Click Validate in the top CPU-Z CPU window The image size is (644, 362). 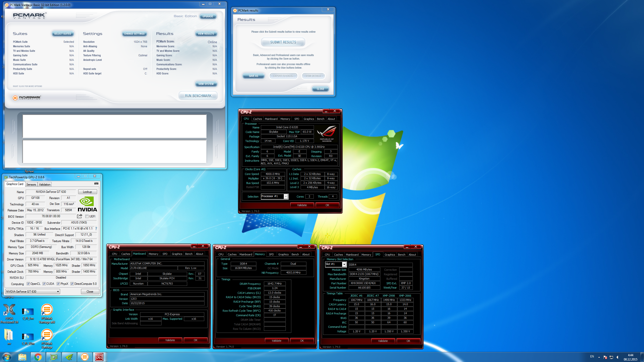pos(302,205)
